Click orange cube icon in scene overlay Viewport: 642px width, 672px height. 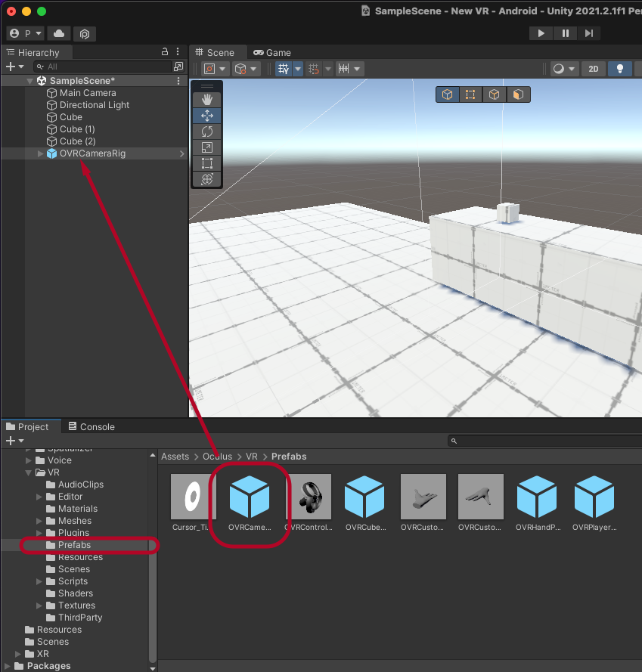coord(518,94)
